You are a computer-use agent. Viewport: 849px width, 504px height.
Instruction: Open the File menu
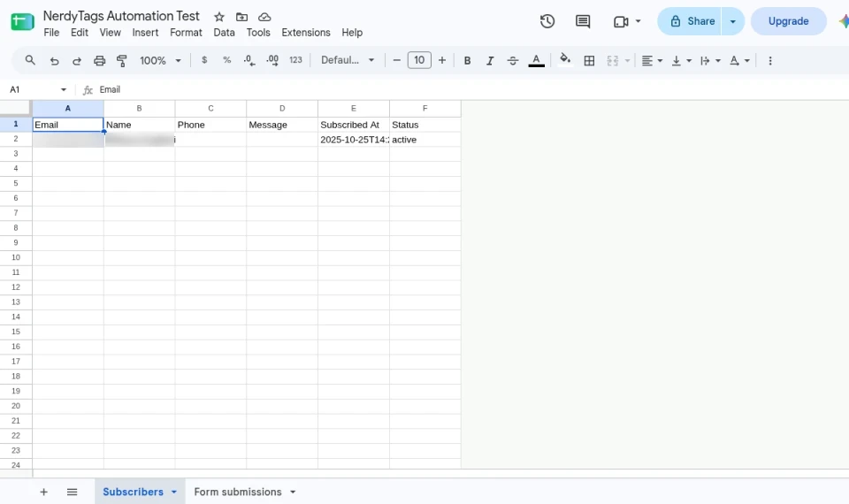click(51, 33)
